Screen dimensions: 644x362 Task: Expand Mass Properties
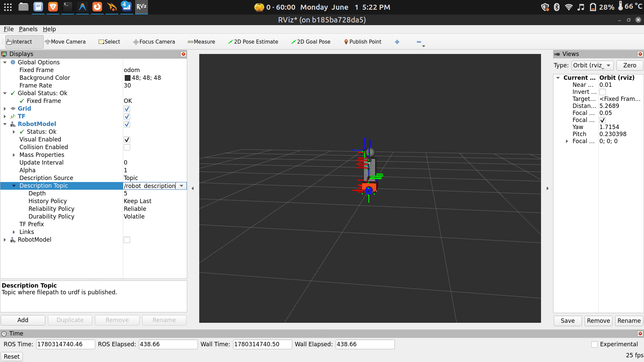14,155
